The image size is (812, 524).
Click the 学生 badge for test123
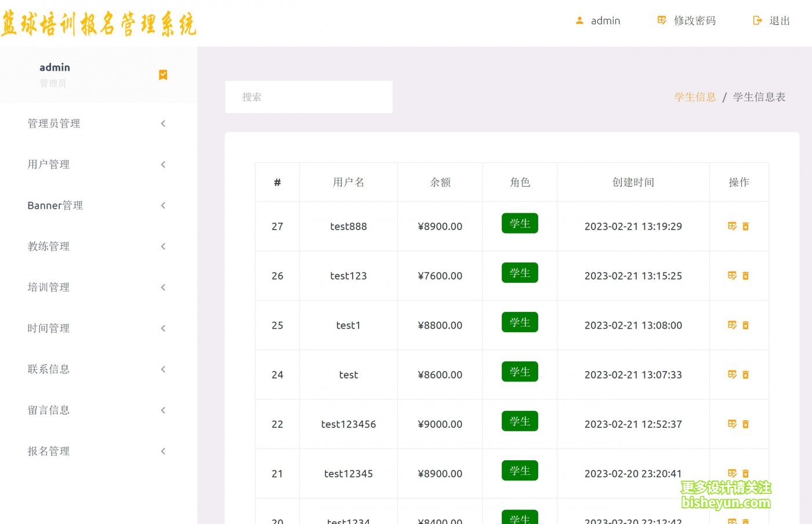tap(520, 273)
